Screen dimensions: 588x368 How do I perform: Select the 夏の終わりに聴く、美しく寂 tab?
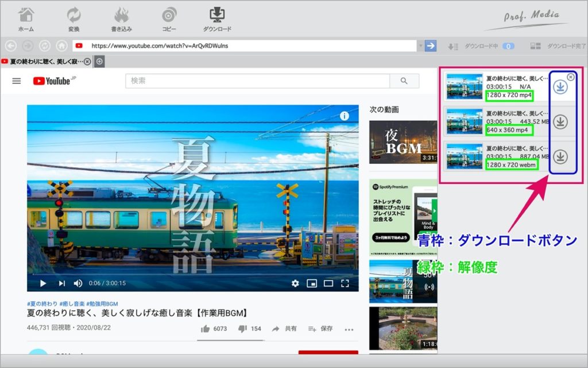[46, 62]
